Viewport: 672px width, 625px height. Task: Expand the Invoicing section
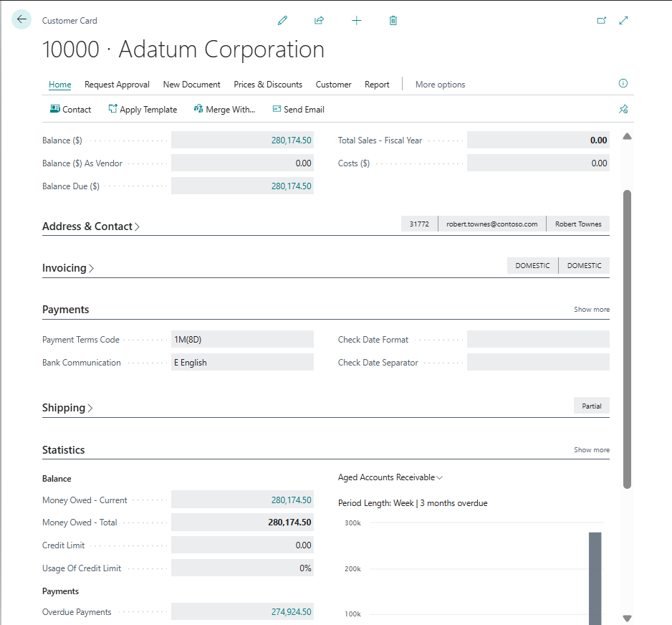click(68, 268)
